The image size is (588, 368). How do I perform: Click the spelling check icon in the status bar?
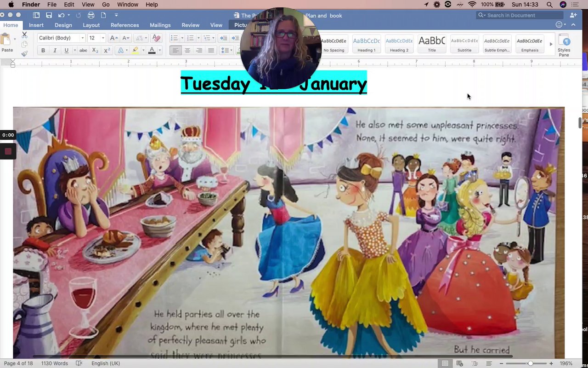[79, 363]
